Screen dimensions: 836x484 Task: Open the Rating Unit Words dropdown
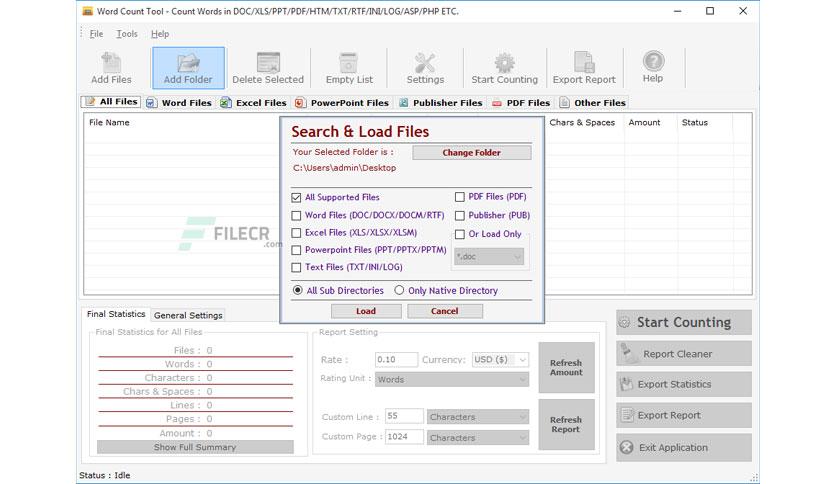coord(452,380)
